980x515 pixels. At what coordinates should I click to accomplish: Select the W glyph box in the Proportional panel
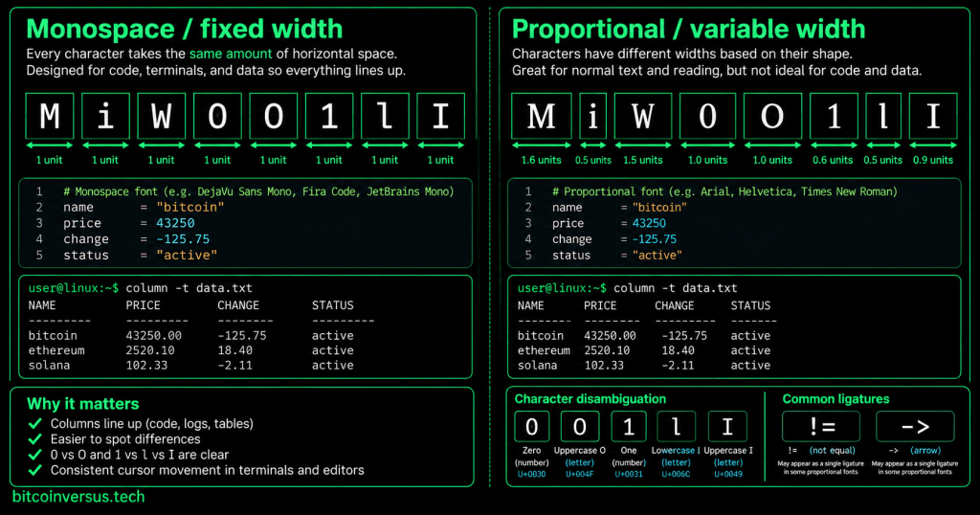tap(642, 116)
